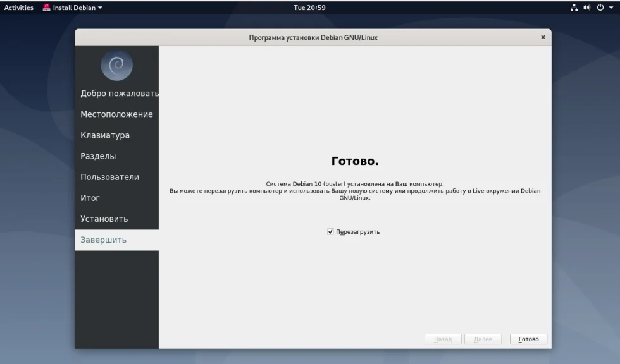Open the clock showing Tue 20:59

[x=309, y=8]
